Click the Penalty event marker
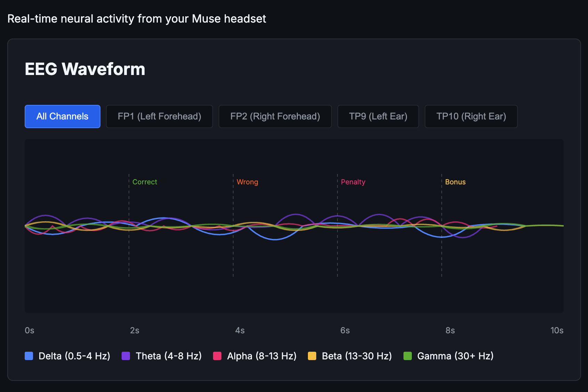This screenshot has width=588, height=392. pyautogui.click(x=353, y=182)
